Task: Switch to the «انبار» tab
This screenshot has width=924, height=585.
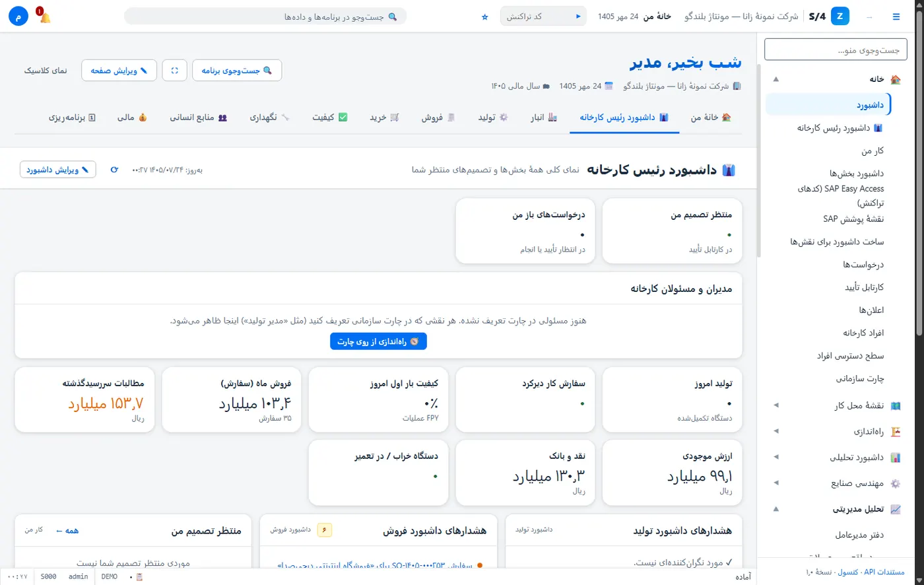Action: point(544,118)
